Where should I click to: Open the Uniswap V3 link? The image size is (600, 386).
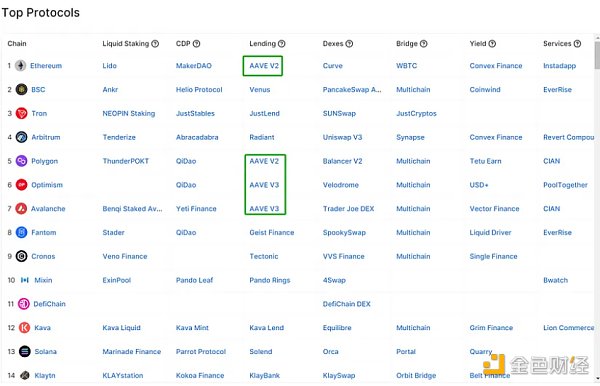(x=342, y=137)
